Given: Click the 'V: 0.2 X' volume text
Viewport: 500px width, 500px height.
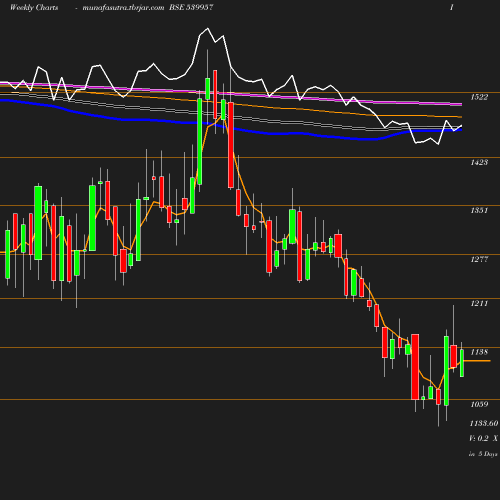Looking at the screenshot, I should [483, 438].
